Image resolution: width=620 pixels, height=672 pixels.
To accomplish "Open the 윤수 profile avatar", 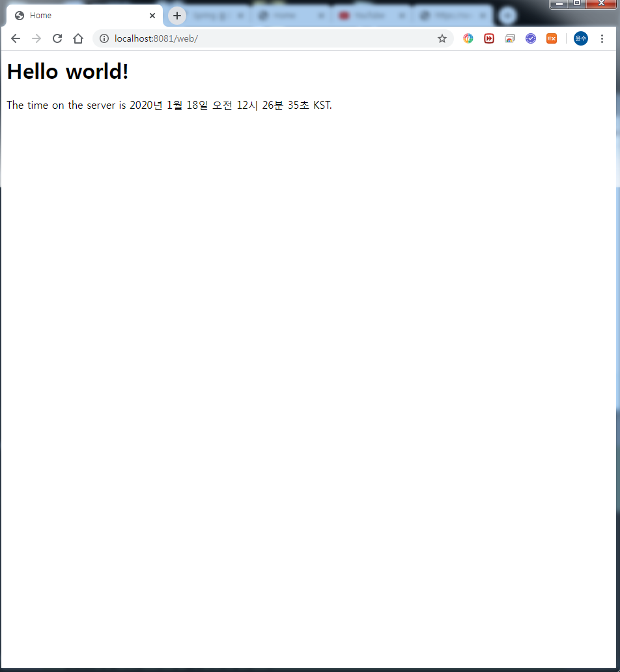I will [581, 38].
